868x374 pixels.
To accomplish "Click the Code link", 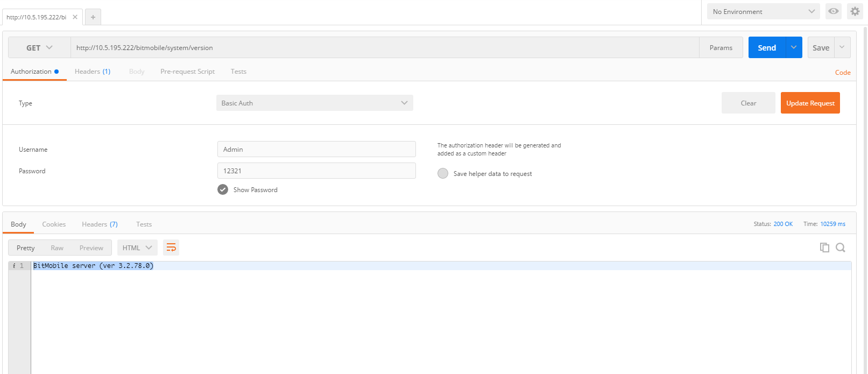I will 842,73.
